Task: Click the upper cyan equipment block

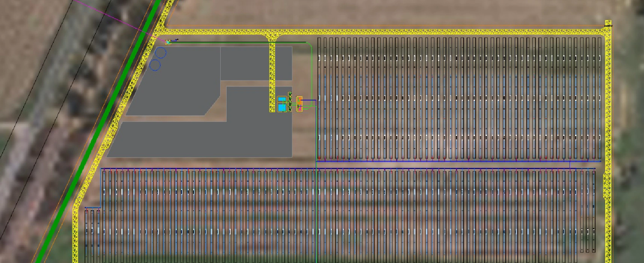Action: (282, 100)
